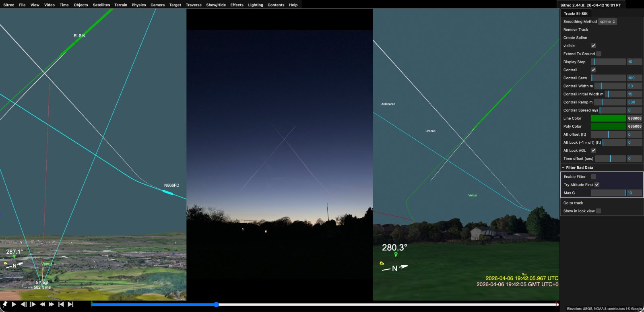Open the Smoothing Method dropdown
Image resolution: width=644 pixels, height=312 pixels.
(607, 22)
